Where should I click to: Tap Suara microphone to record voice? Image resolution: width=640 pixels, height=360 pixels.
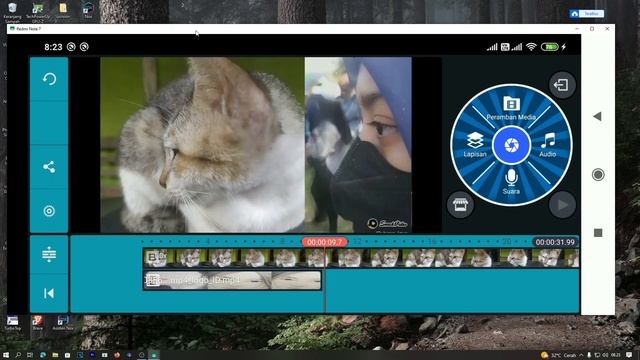point(511,182)
